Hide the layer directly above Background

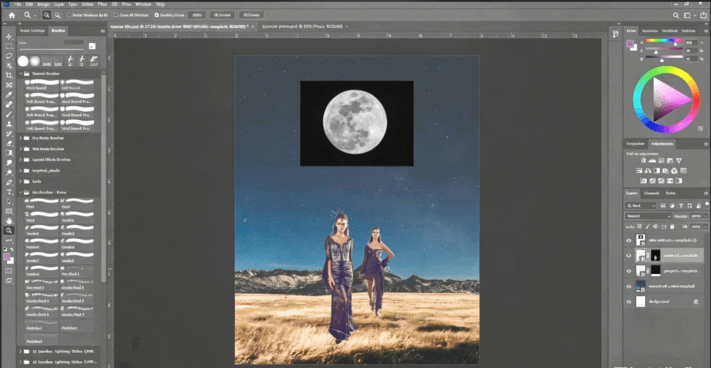tap(628, 286)
